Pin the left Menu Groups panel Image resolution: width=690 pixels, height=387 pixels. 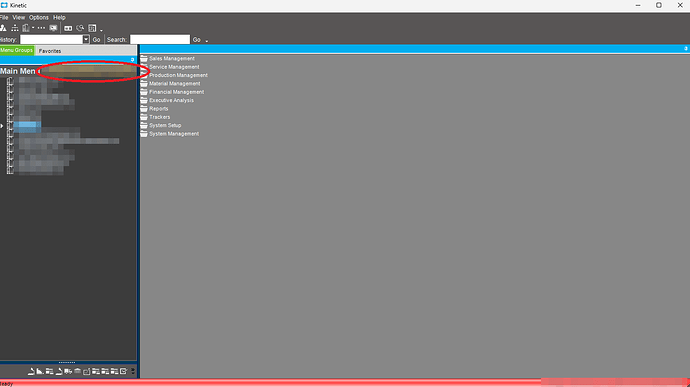coord(132,60)
